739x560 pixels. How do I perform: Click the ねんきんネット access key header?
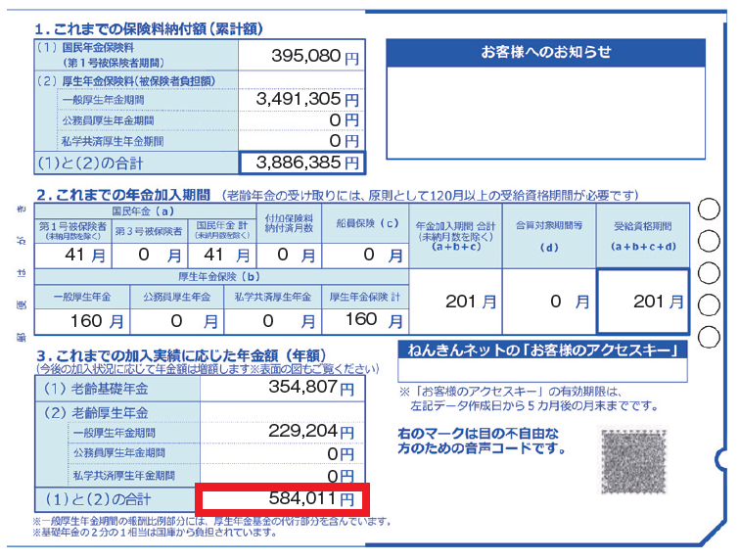542,350
